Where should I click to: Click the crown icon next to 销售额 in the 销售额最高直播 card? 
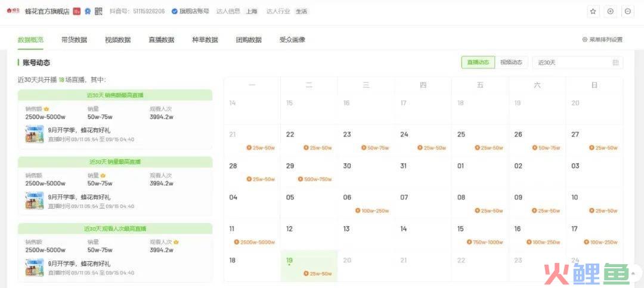click(47, 109)
